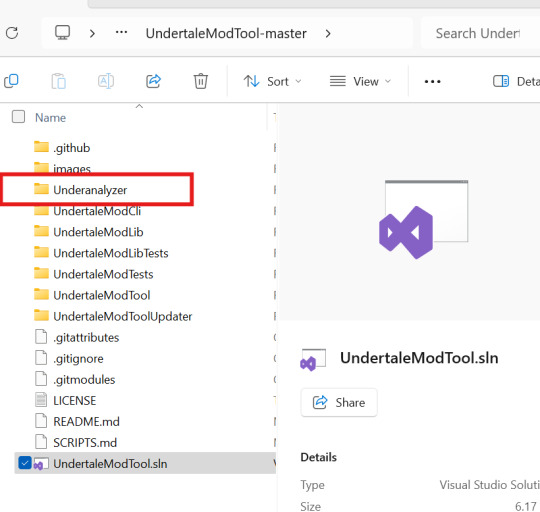
Task: Click the Visual Studio Solution type value
Action: pos(489,485)
